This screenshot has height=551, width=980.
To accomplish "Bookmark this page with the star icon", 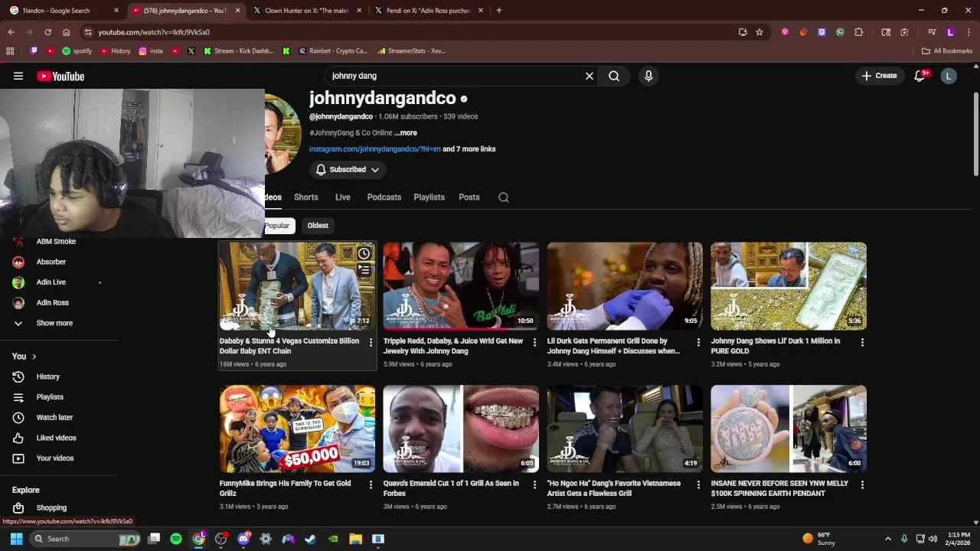I will tap(759, 32).
